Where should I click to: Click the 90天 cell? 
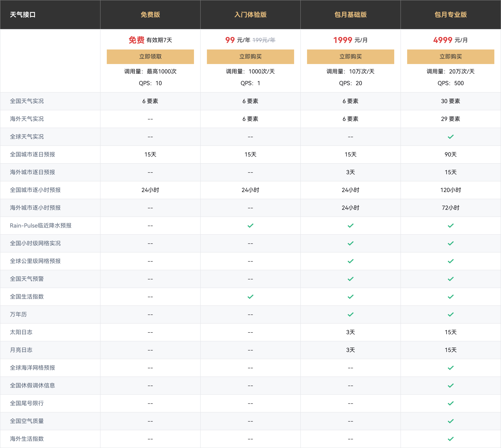point(451,154)
